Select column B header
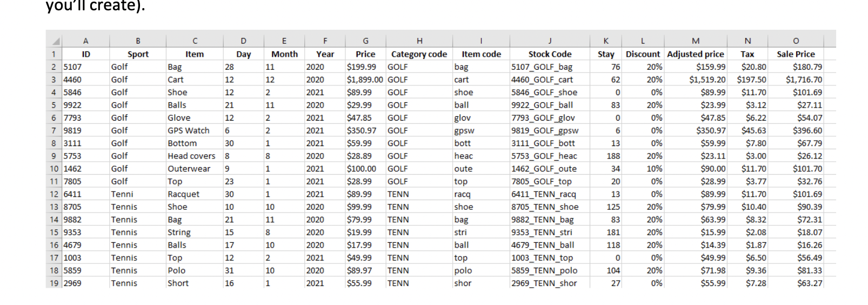868x305 pixels. coord(138,41)
